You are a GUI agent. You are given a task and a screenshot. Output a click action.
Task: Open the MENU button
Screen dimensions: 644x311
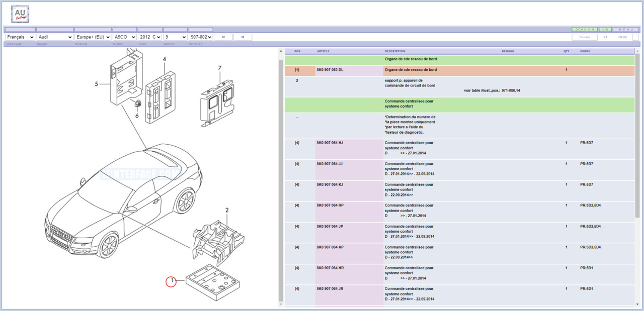[x=626, y=30]
